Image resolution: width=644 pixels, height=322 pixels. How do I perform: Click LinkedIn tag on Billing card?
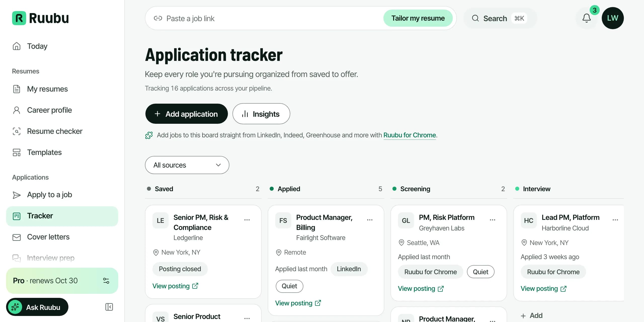click(x=349, y=269)
